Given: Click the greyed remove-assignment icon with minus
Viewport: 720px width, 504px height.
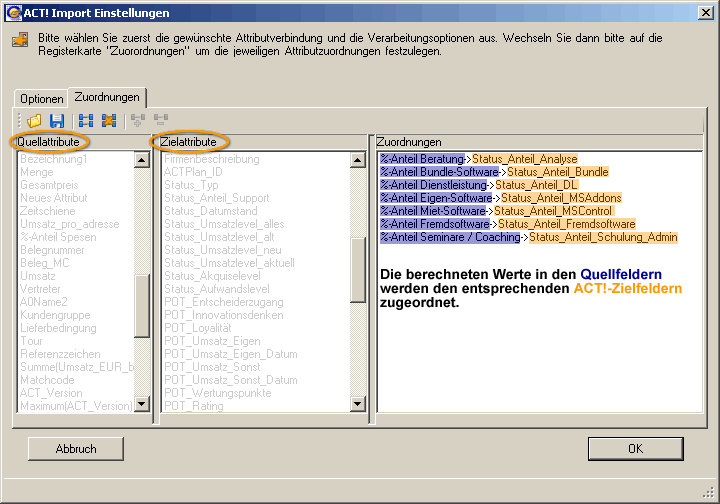Looking at the screenshot, I should pos(161,121).
